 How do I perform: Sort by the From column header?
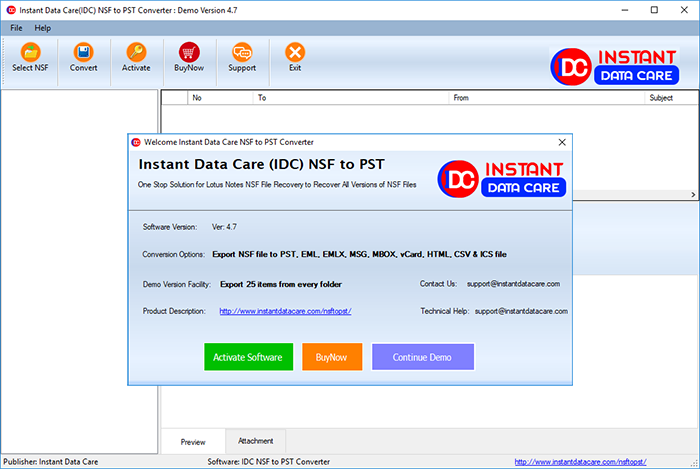(461, 98)
